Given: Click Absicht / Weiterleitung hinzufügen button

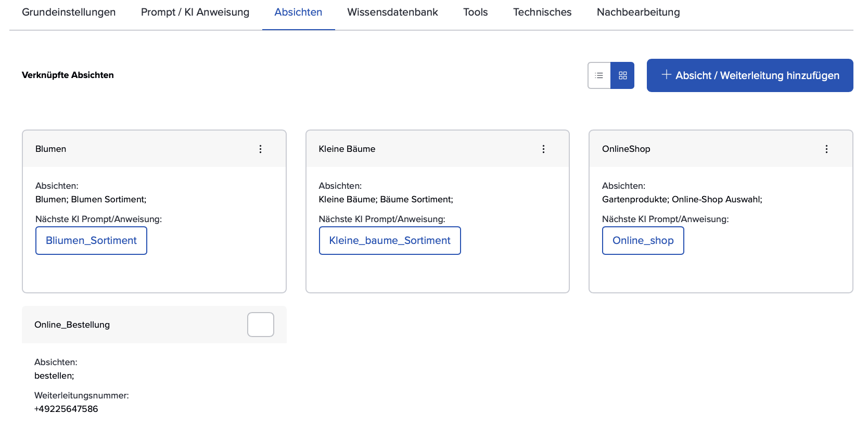Looking at the screenshot, I should 749,75.
